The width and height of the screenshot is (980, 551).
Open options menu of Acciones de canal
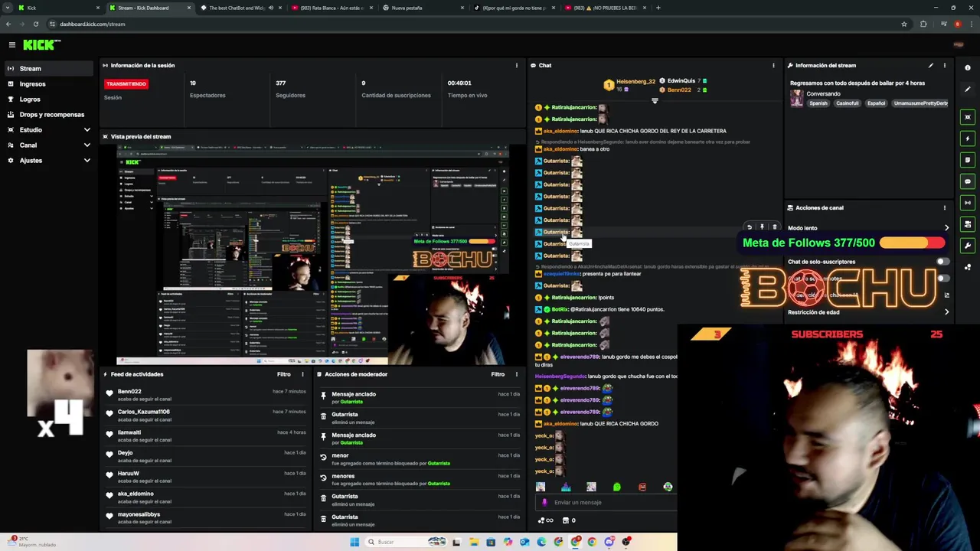pos(944,208)
